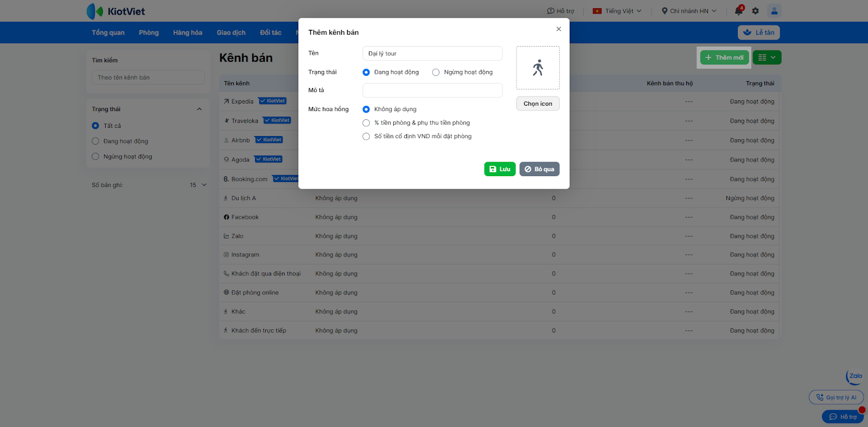The width and height of the screenshot is (868, 427).
Task: Select Số tiền cố định VND commission
Action: pyautogui.click(x=366, y=137)
